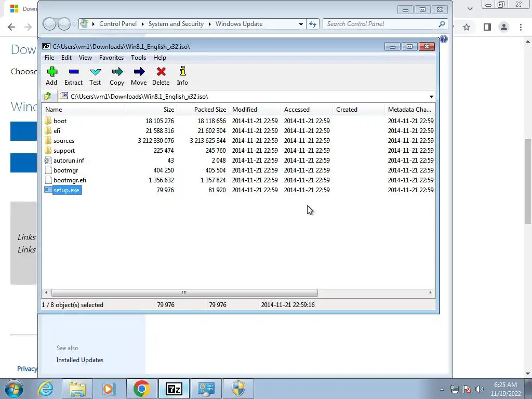Image resolution: width=532 pixels, height=399 pixels.
Task: Select the bootmgr.efi file icon
Action: (48, 180)
